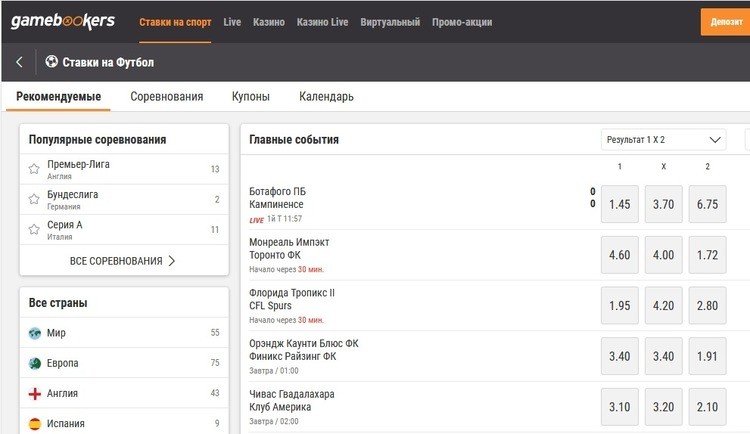Bet 3.40 on Орэндж Каунти Блюс win
The image size is (750, 434).
point(619,356)
